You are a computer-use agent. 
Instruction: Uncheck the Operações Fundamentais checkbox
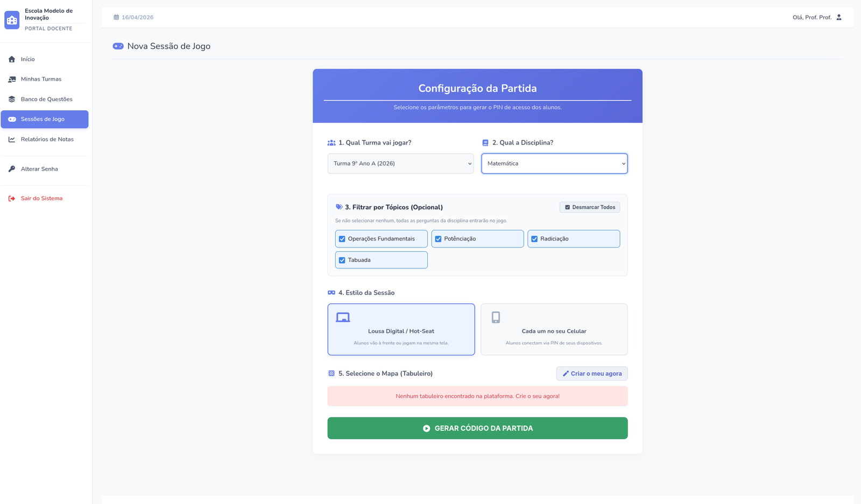[342, 239]
